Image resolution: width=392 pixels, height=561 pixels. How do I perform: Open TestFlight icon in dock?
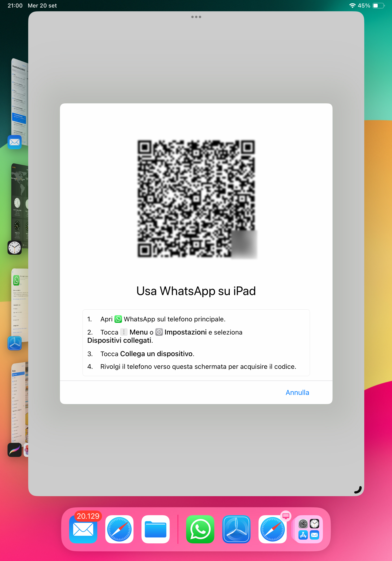click(236, 529)
